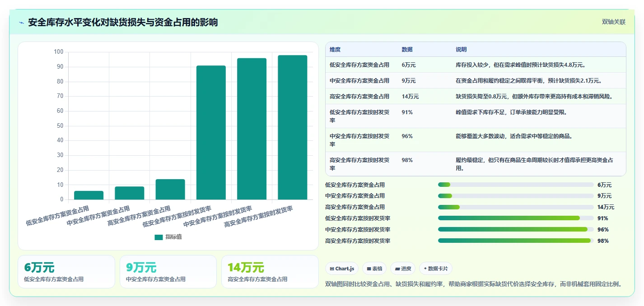Viewport: 644px width, 306px height.
Task: Click the 高安全库存方案按时发货率 chart bar
Action: (x=293, y=127)
